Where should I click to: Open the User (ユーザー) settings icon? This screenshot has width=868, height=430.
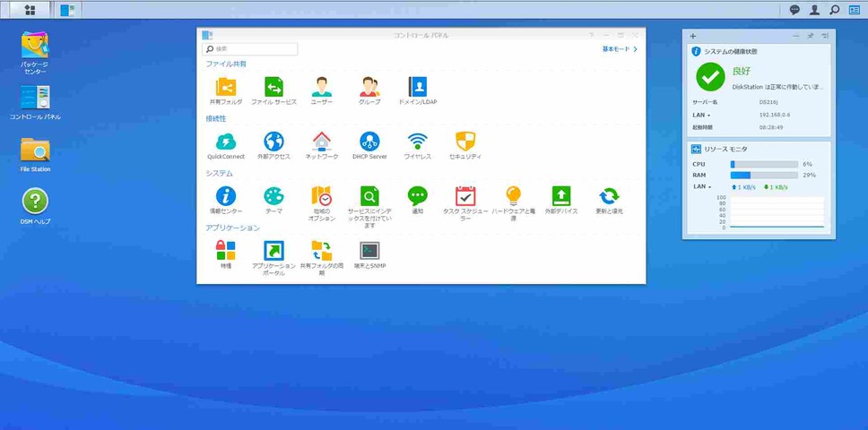[322, 87]
